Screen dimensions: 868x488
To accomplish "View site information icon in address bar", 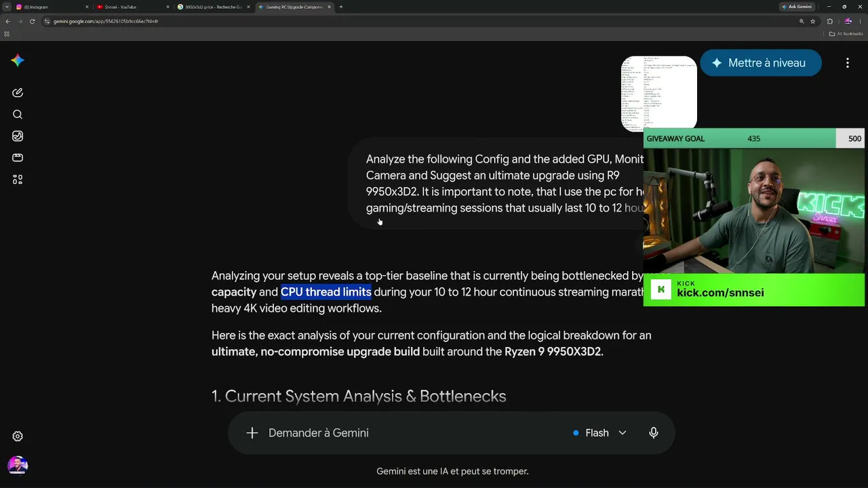I will click(x=47, y=21).
